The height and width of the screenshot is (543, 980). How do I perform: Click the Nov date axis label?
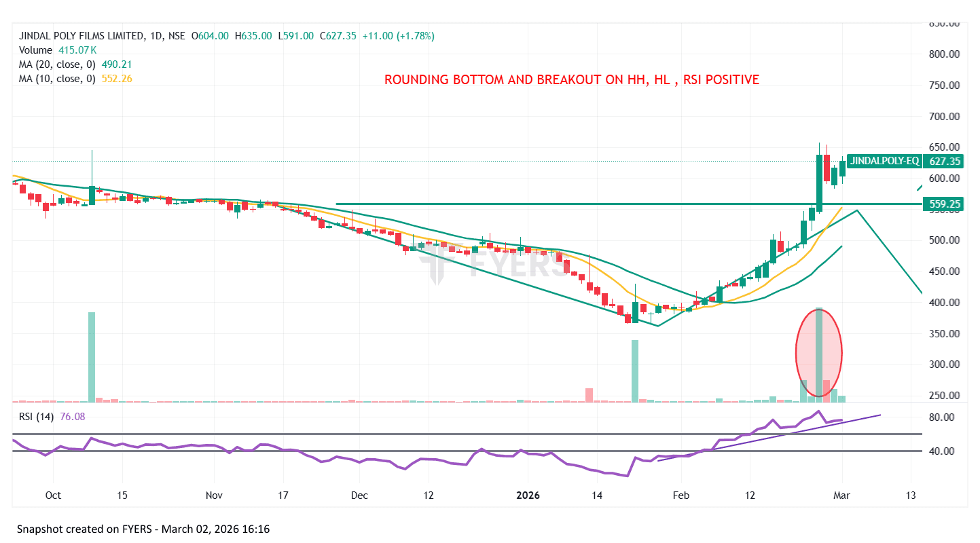pyautogui.click(x=214, y=495)
